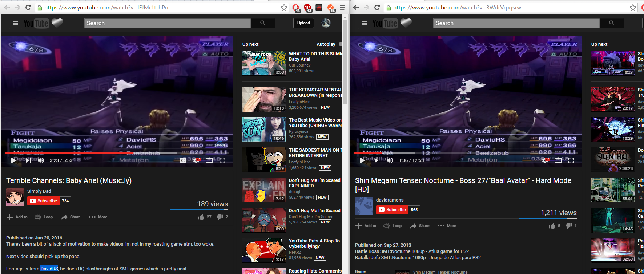Play the Baby Ariel video in left window
The width and height of the screenshot is (644, 274).
click(x=13, y=160)
